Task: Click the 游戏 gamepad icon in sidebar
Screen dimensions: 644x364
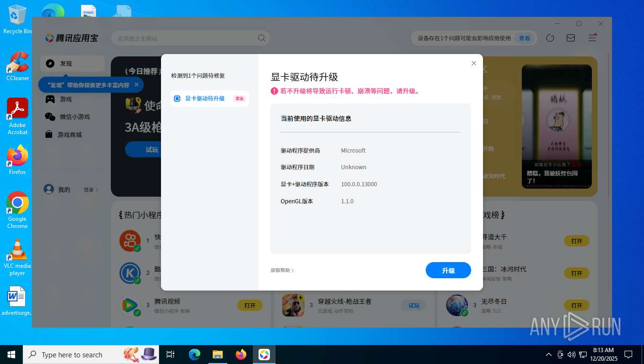Action: (50, 99)
